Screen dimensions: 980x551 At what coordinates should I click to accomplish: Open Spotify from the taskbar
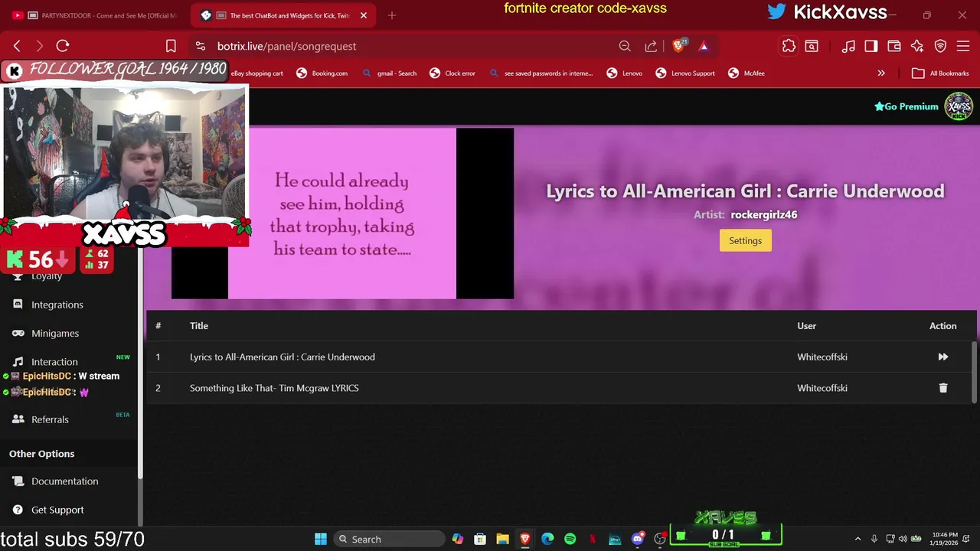(570, 539)
